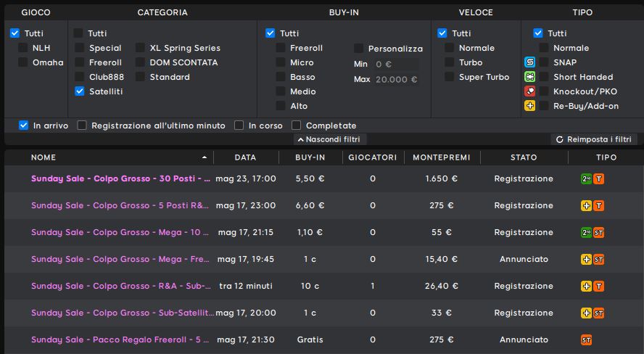The width and height of the screenshot is (644, 354).
Task: Click the blue SNAP type icon
Action: pyautogui.click(x=530, y=62)
